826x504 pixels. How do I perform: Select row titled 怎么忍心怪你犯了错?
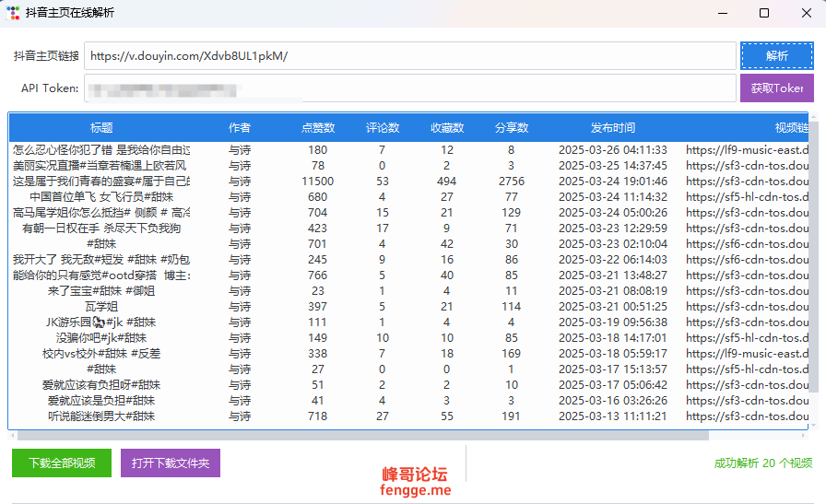[x=408, y=150]
